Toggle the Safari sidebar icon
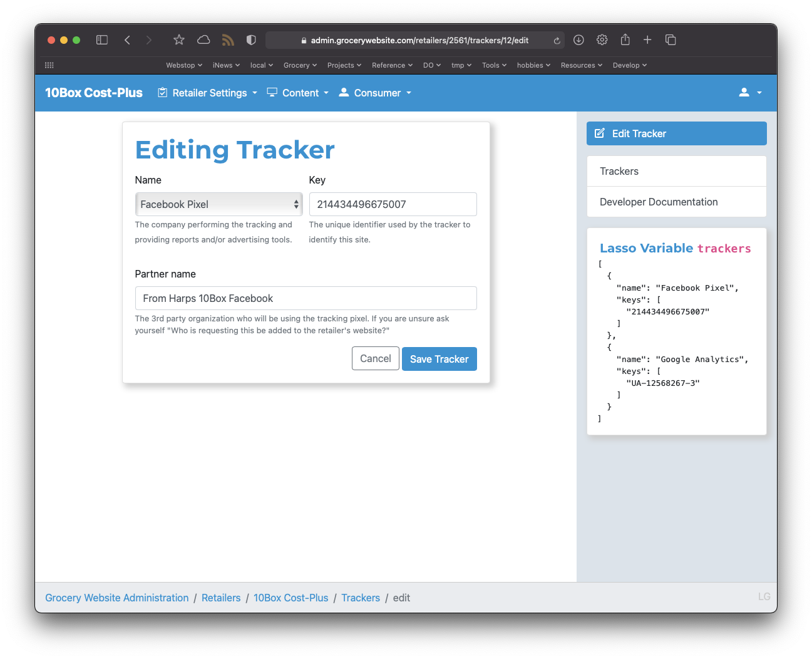The width and height of the screenshot is (812, 659). click(102, 40)
